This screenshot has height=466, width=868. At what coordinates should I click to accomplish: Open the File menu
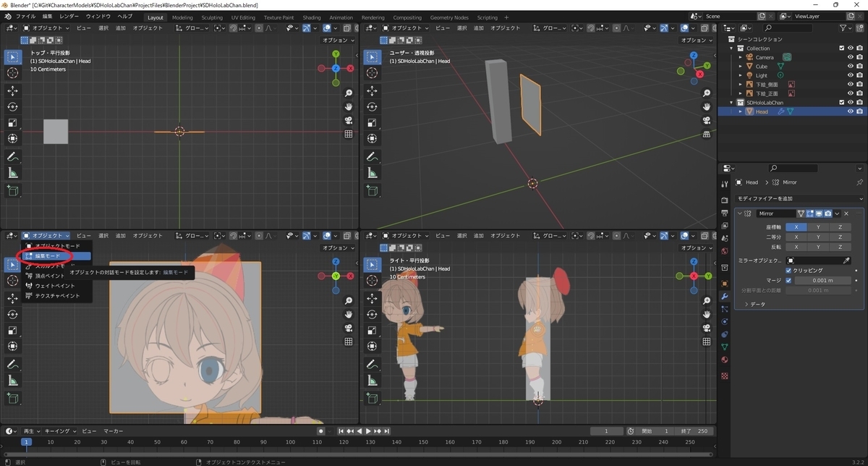click(25, 16)
